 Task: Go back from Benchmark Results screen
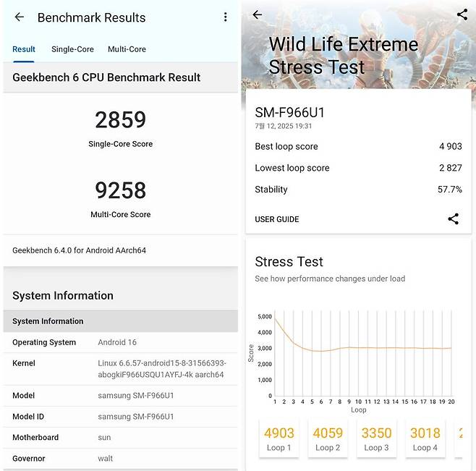point(20,17)
